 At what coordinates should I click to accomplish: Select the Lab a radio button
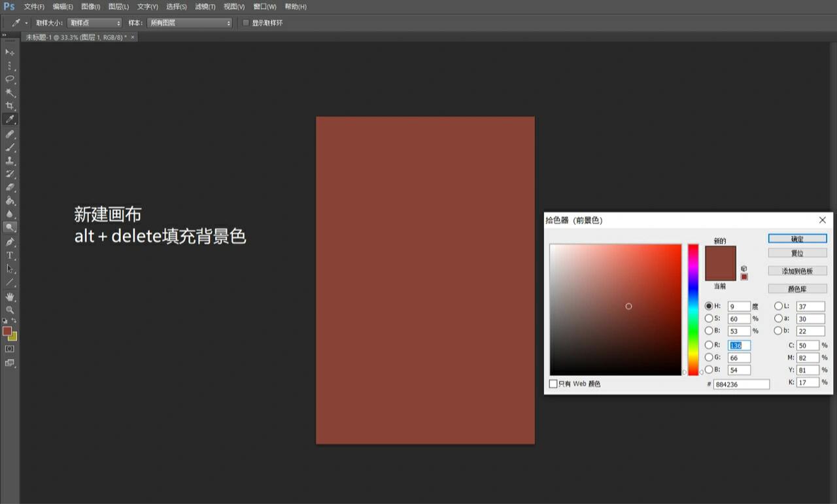click(778, 318)
